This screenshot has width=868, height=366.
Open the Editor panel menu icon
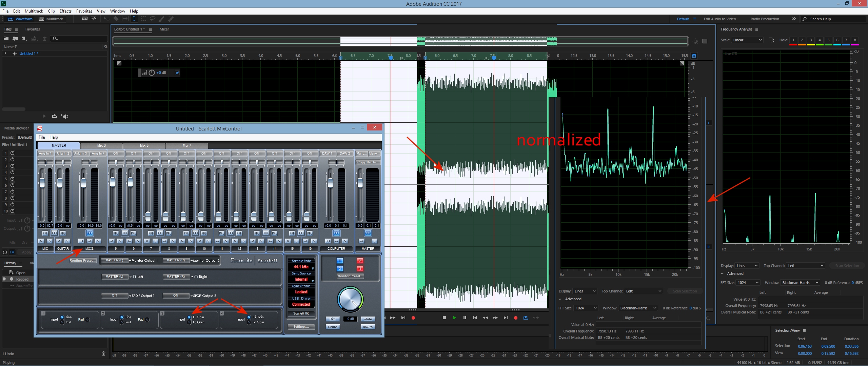point(151,29)
